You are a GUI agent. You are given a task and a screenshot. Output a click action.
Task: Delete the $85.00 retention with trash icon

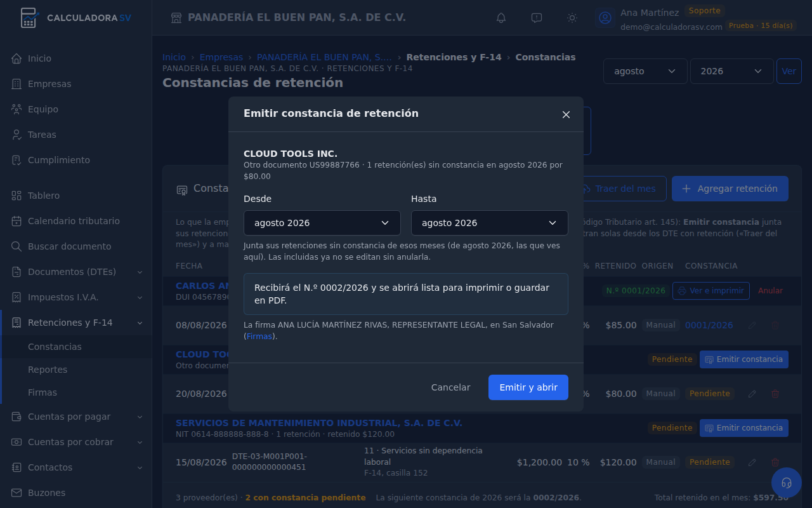point(775,325)
